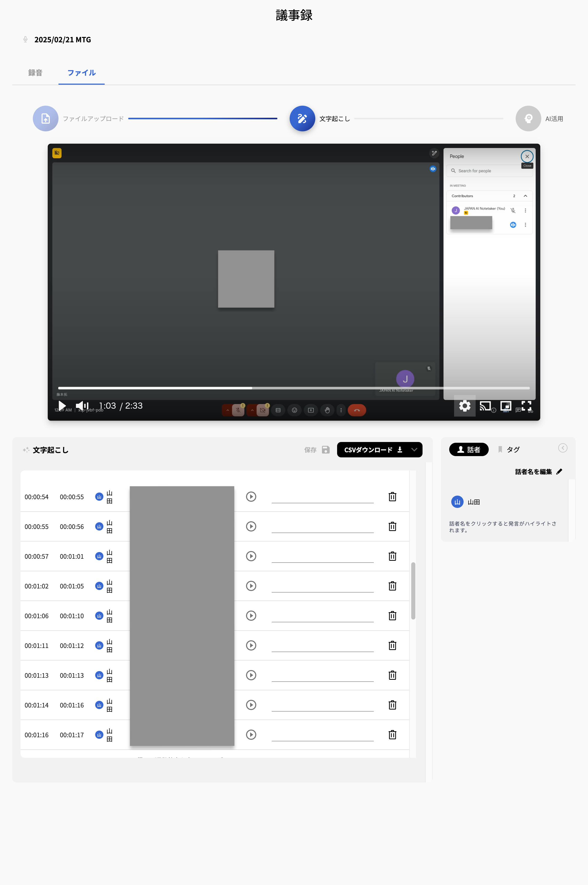588x885 pixels.
Task: Open meeting settings with the gear icon
Action: 465,406
